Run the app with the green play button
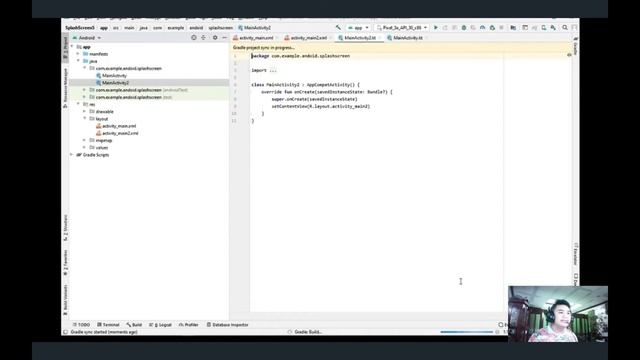640x360 pixels. click(x=436, y=28)
